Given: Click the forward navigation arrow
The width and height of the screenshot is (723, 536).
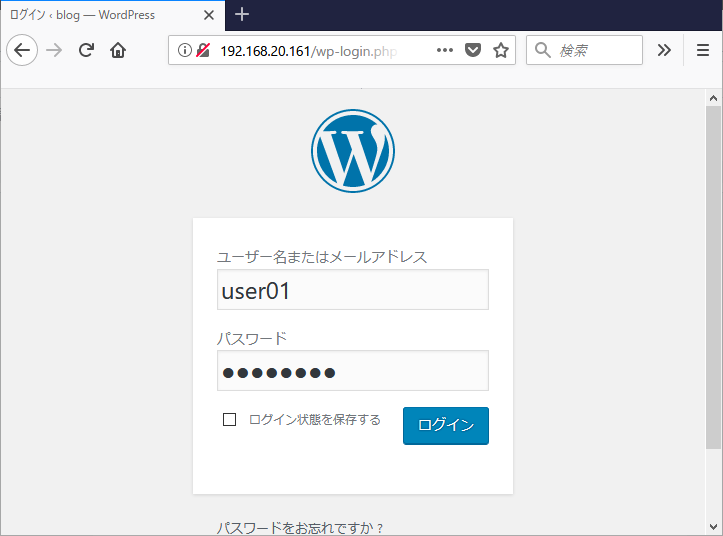Looking at the screenshot, I should pos(54,50).
